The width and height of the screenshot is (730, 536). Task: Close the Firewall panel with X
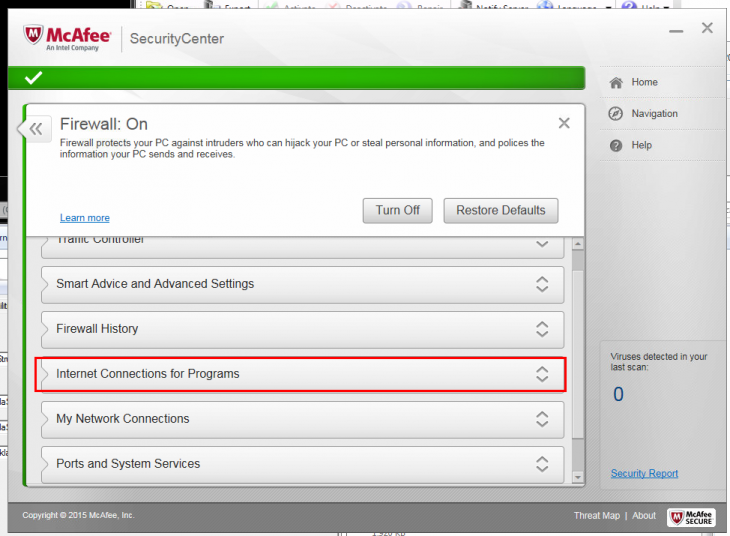coord(564,123)
